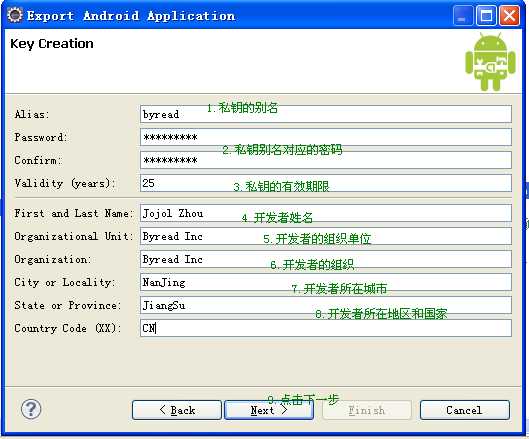
Task: Click the Eclipse gear icon in title bar
Action: click(x=15, y=15)
